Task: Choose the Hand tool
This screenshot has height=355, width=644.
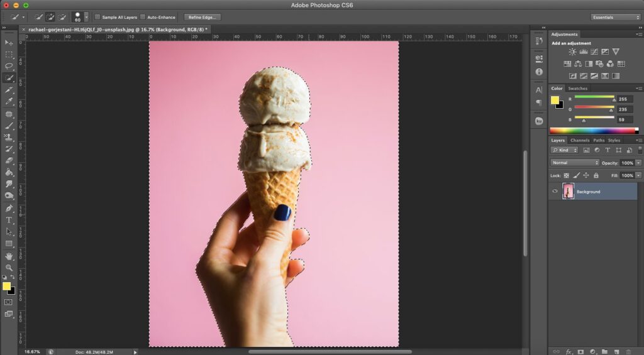Action: [9, 256]
